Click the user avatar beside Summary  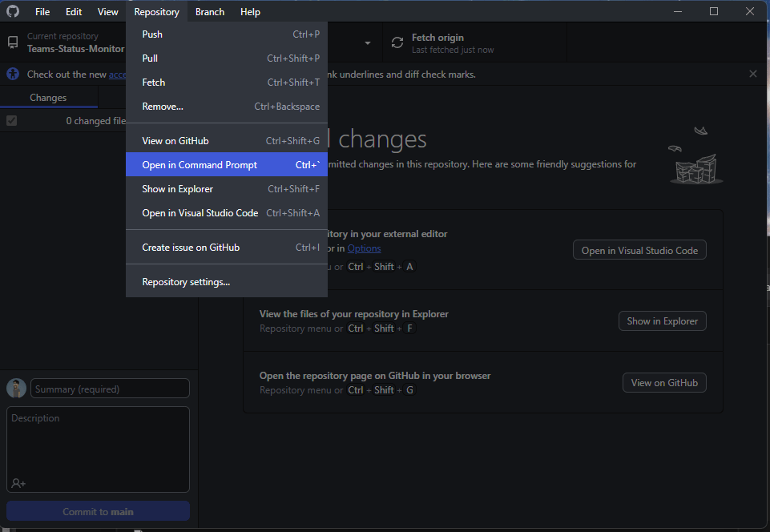[x=16, y=389]
